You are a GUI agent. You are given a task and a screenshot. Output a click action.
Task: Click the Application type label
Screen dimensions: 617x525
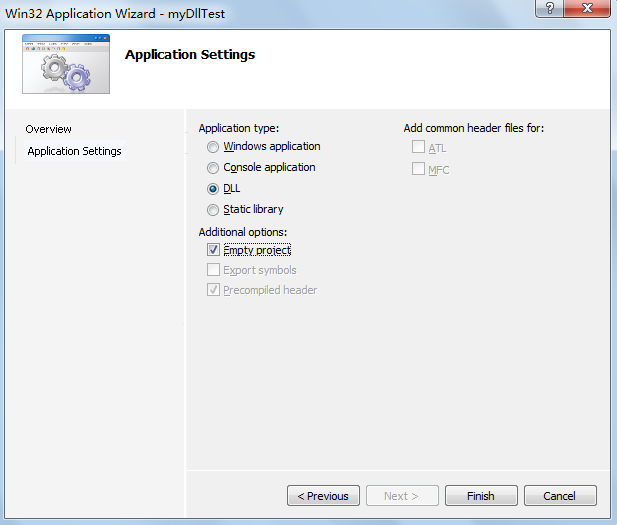238,128
